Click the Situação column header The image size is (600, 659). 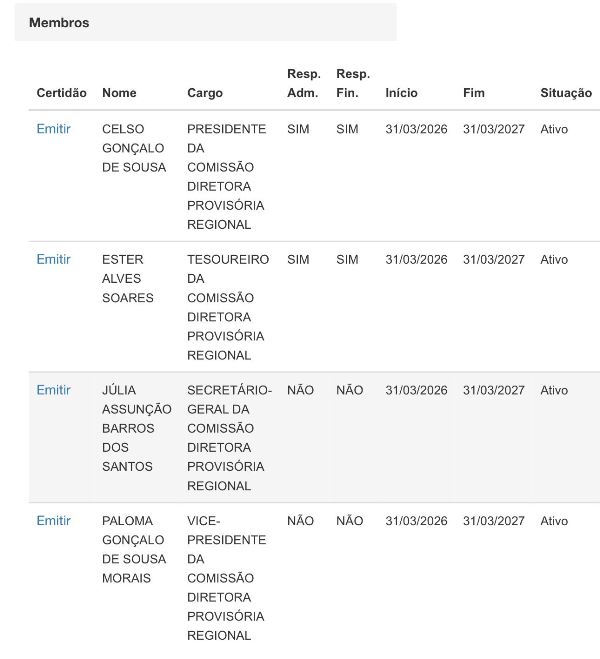[x=566, y=93]
